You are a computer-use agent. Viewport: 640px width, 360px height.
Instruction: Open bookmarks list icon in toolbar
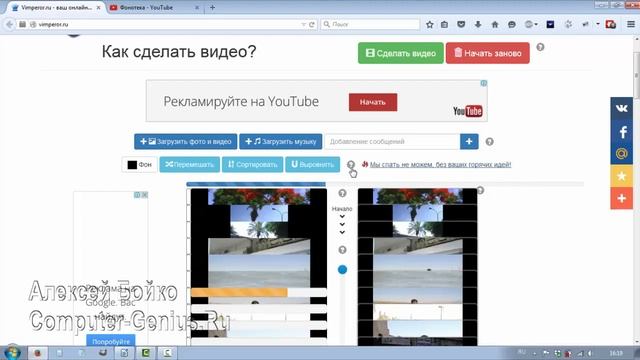click(444, 24)
